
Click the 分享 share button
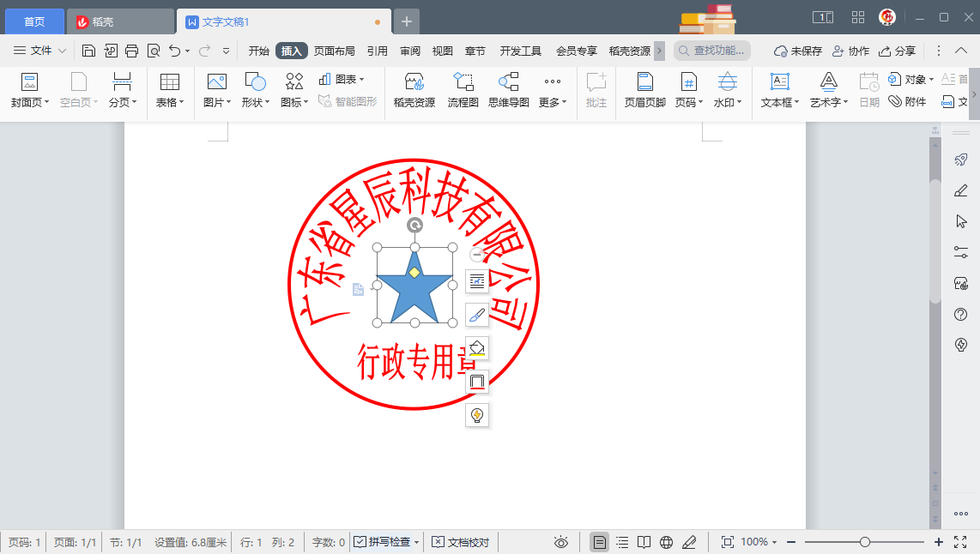click(x=897, y=51)
